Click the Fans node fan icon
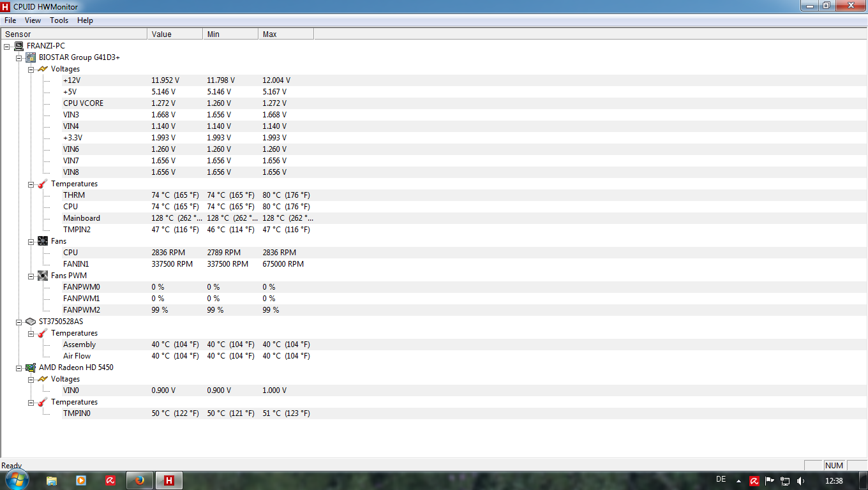868x490 pixels. (43, 241)
